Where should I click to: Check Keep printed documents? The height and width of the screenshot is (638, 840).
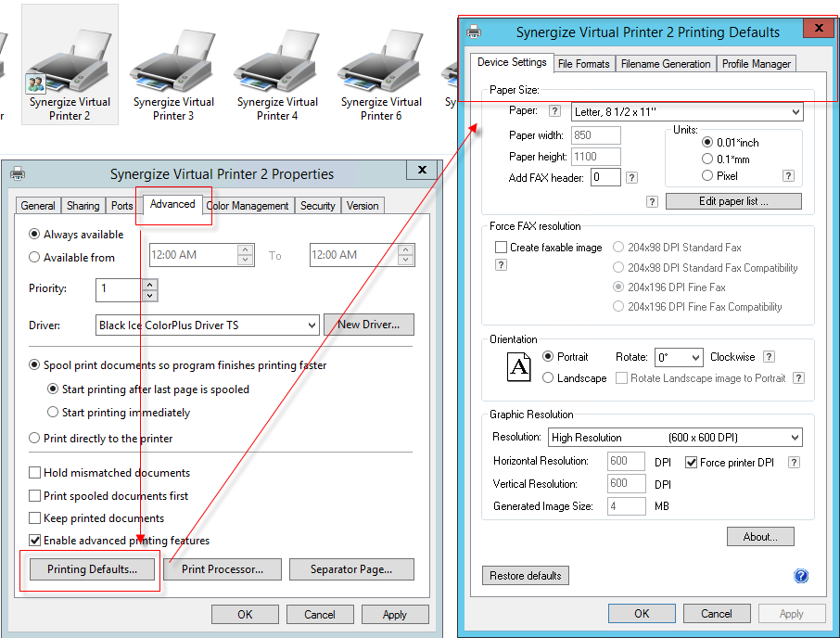click(35, 518)
